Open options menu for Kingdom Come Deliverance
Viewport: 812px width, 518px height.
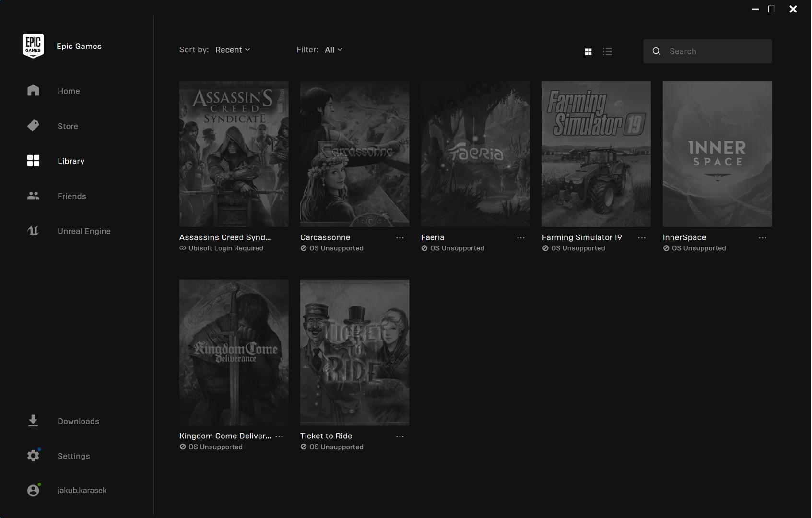point(279,436)
